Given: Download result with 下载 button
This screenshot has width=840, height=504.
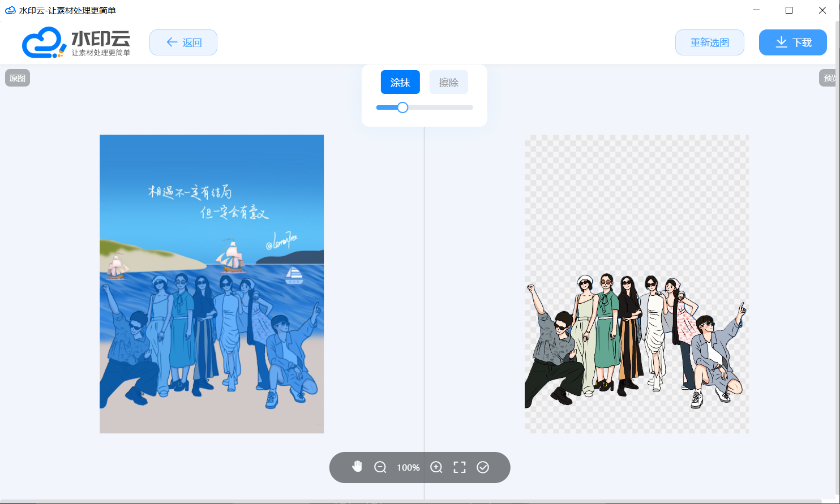Looking at the screenshot, I should (x=793, y=42).
